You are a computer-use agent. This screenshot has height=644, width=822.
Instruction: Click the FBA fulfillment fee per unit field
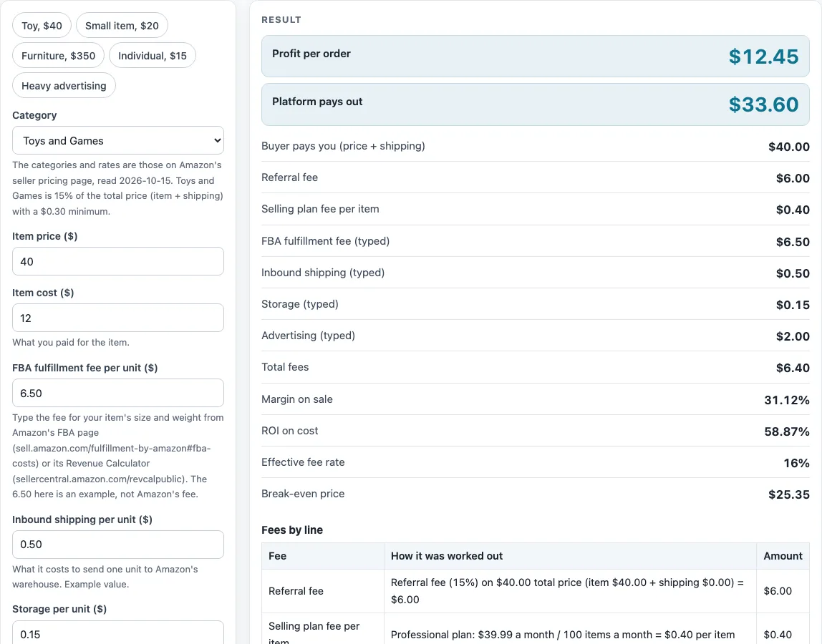pos(118,393)
